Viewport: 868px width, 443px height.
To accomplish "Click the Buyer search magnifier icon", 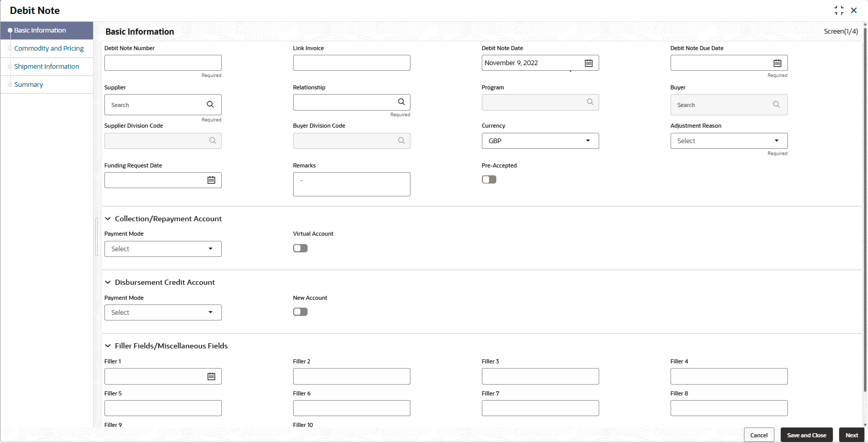I will click(x=776, y=104).
